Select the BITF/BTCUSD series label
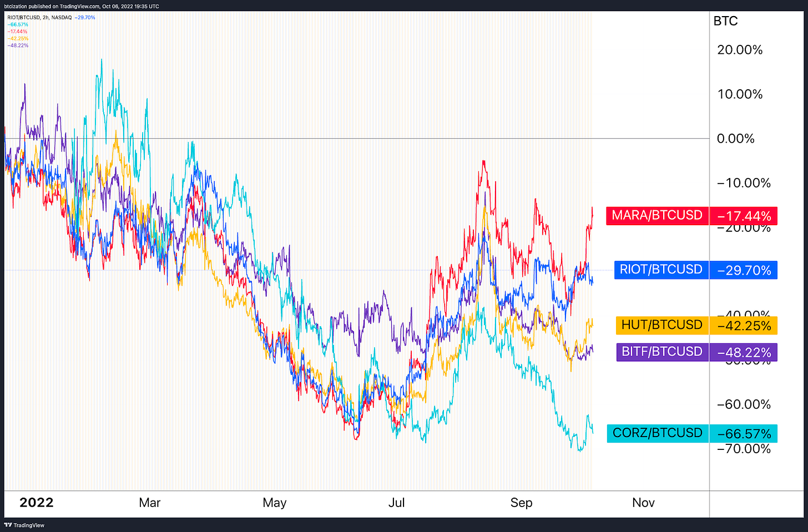Viewport: 808px width, 532px height. [x=662, y=352]
